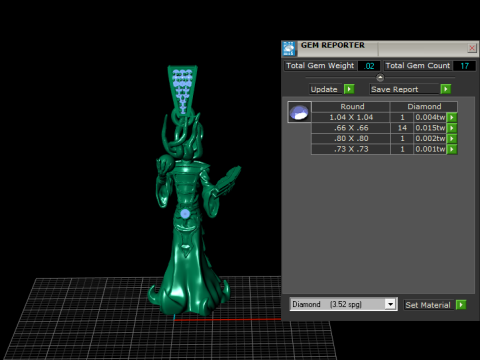Select the .66 X .66 size cell
Screen dimensions: 480x360
point(351,128)
